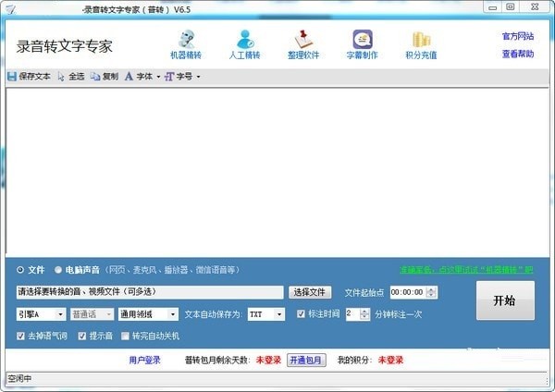Click the minutes interval spinner arrows
Screen dimensions: 555x392
coord(364,313)
